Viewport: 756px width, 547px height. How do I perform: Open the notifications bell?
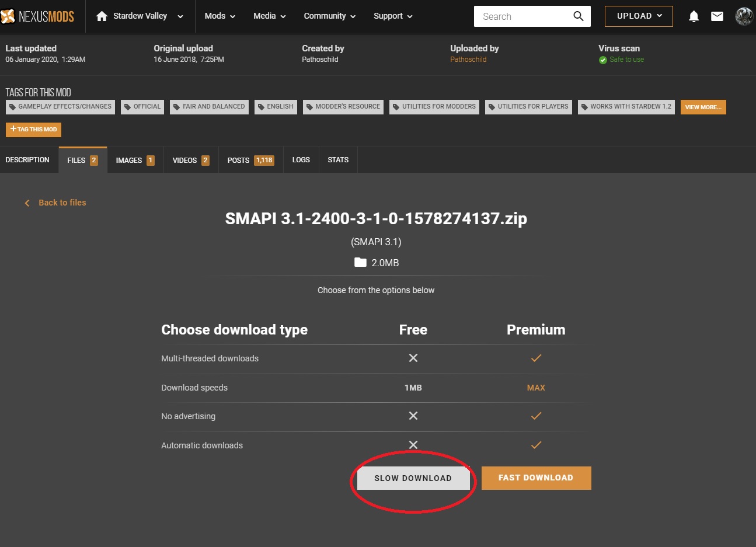[694, 16]
